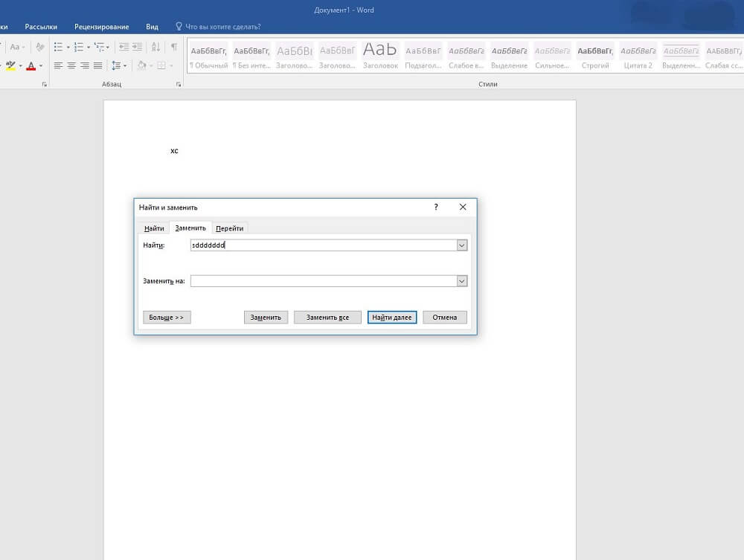
Task: Switch to the Перейти tab
Action: (230, 228)
